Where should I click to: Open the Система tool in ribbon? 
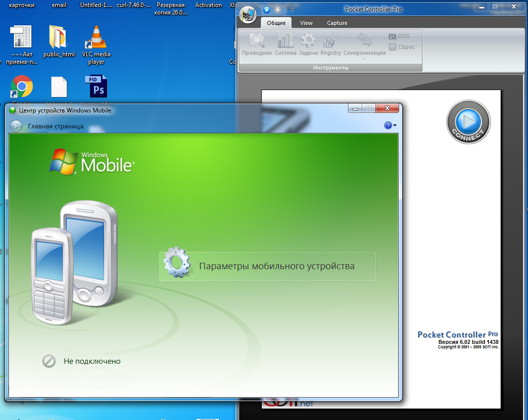point(285,44)
